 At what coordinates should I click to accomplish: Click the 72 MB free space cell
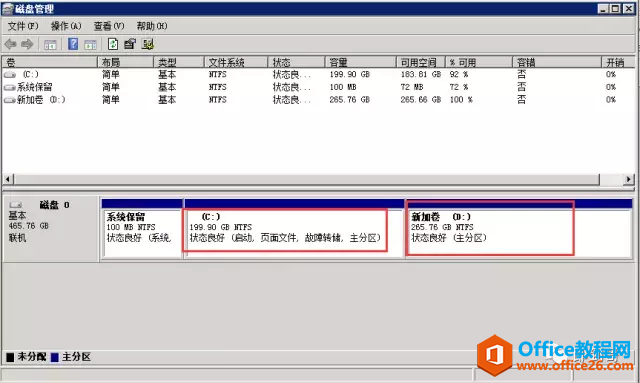[x=412, y=87]
